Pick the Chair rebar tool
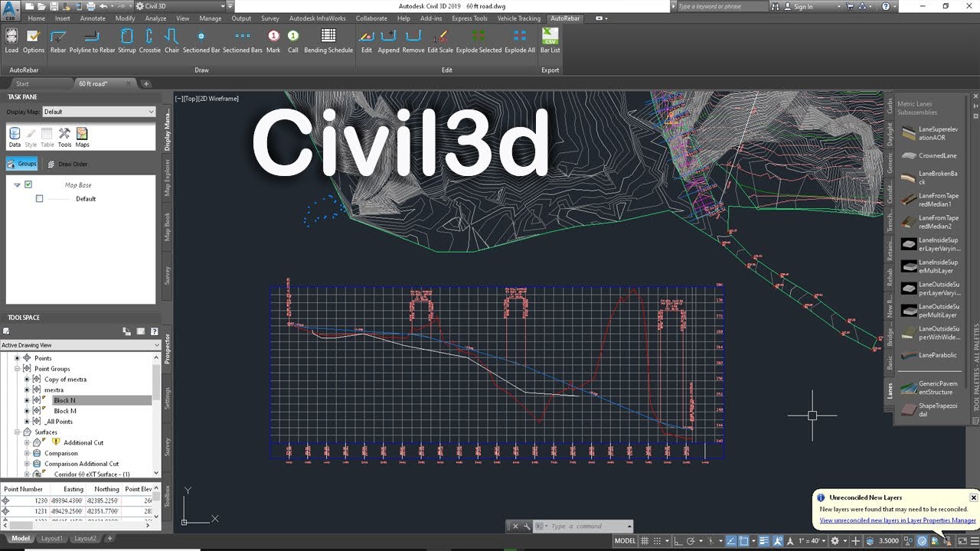 [171, 41]
